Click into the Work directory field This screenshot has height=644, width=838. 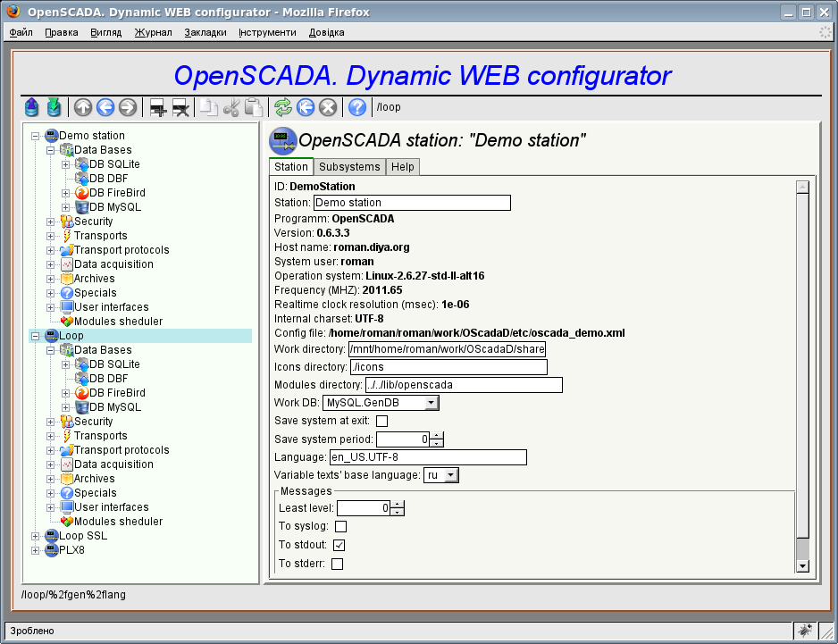(x=447, y=349)
